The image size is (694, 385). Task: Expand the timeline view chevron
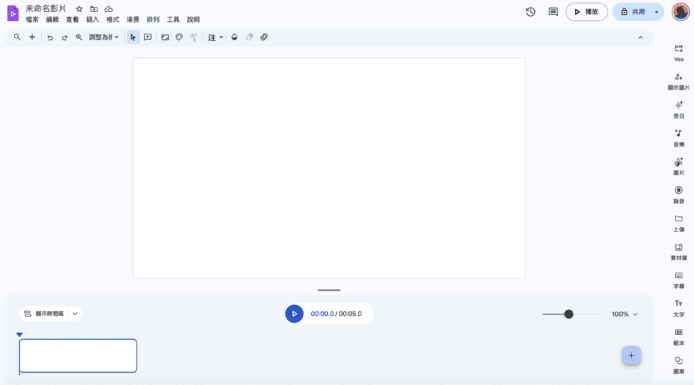pos(75,314)
